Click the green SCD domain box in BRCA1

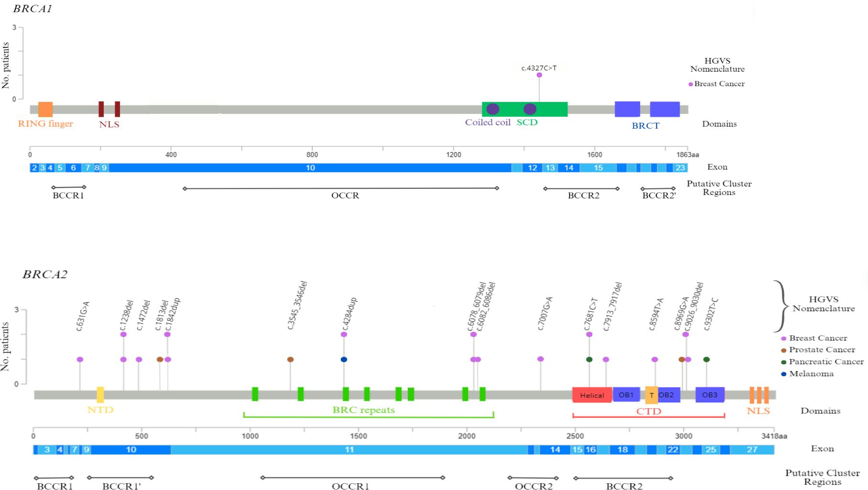[x=524, y=109]
